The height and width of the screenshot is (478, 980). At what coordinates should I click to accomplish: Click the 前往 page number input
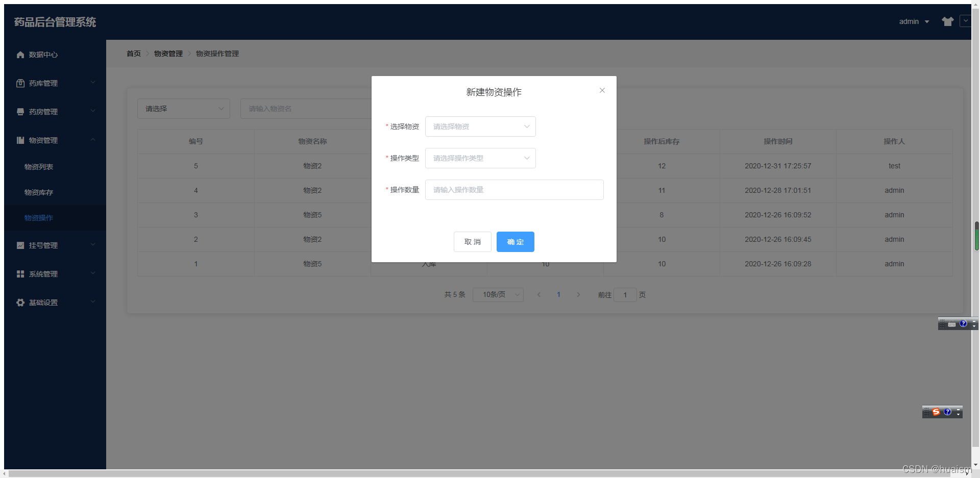point(625,295)
